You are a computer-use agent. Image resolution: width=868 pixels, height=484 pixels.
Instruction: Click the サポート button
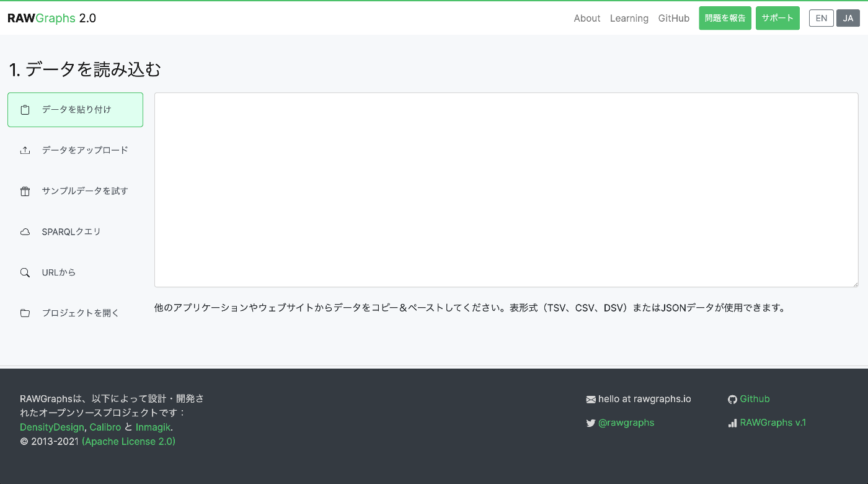pyautogui.click(x=777, y=18)
